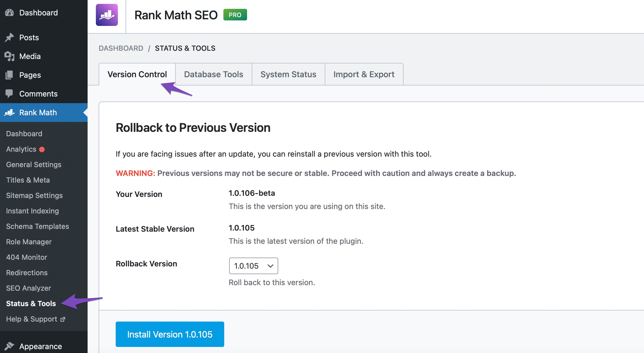The width and height of the screenshot is (644, 353).
Task: Open Status & Tools submenu item
Action: (31, 304)
